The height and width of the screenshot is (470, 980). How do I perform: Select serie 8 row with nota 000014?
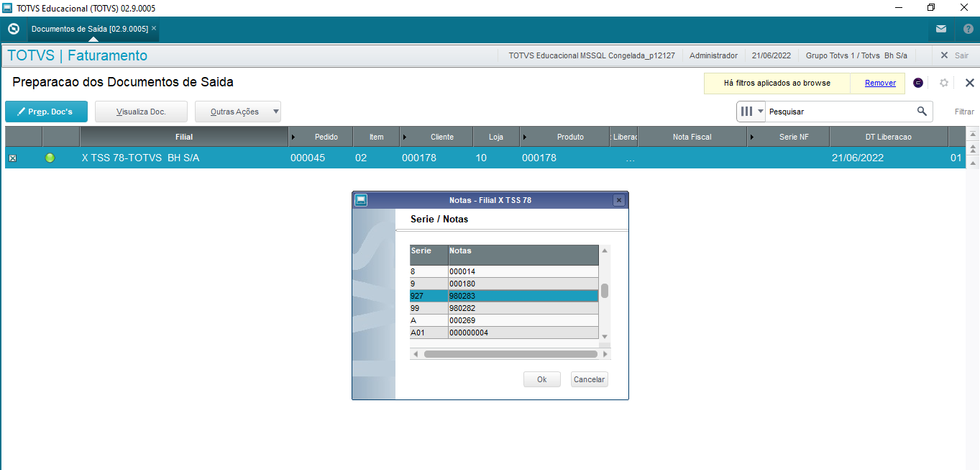click(504, 271)
